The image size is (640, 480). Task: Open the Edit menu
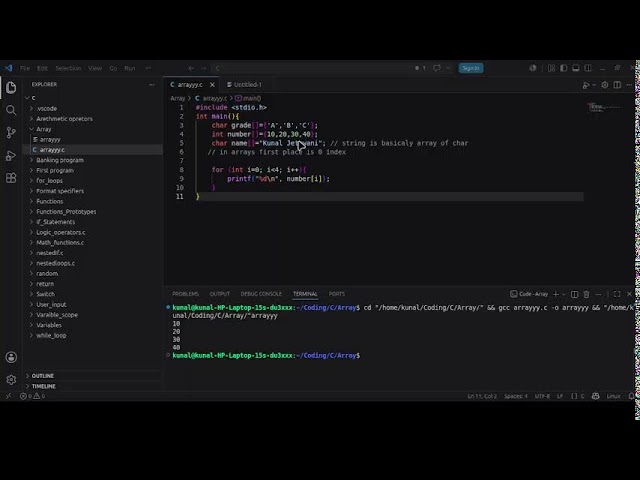pyautogui.click(x=42, y=68)
